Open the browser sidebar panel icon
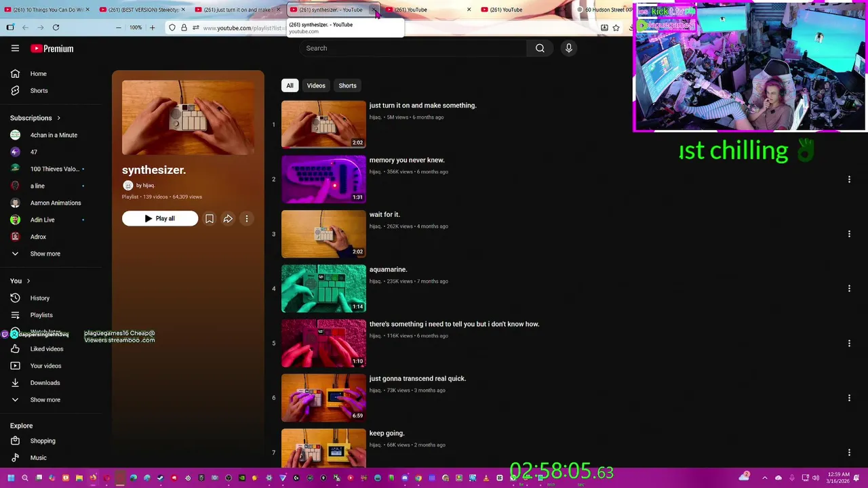This screenshot has height=488, width=868. coord(10,28)
